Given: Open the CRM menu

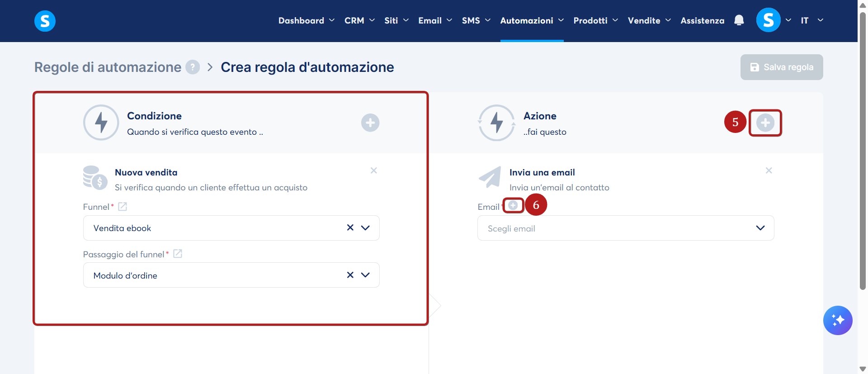Looking at the screenshot, I should click(359, 20).
